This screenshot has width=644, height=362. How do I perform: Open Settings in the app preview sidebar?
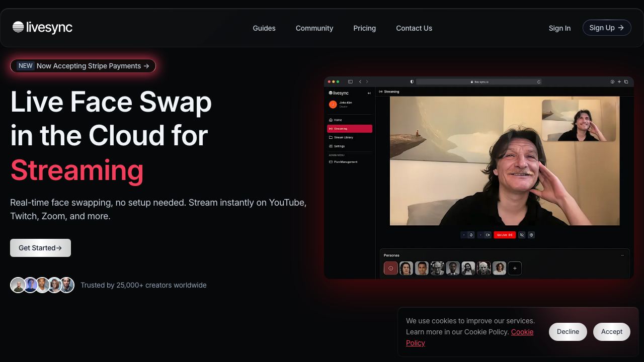(350, 146)
